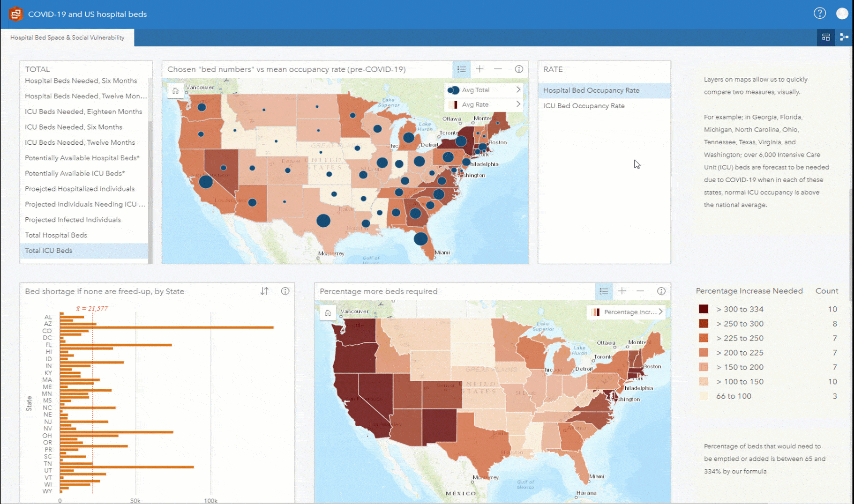Image resolution: width=854 pixels, height=504 pixels.
Task: Click Percentage Incr layer symbol
Action: 596,312
